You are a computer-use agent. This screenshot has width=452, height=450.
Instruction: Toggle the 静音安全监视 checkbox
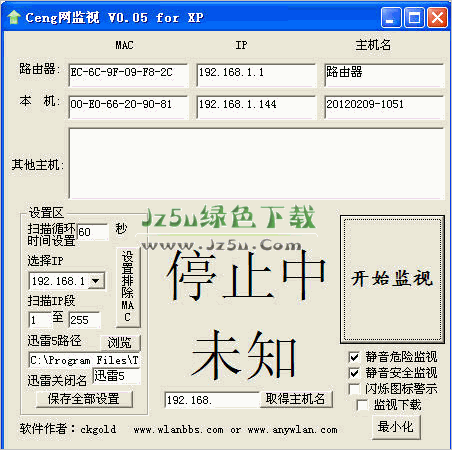354,373
